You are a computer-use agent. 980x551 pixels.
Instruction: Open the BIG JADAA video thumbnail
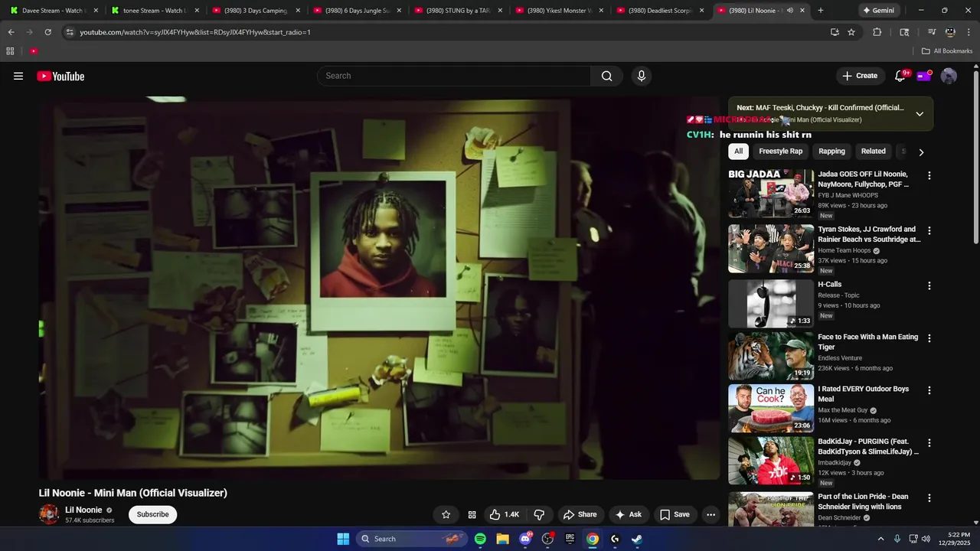(x=771, y=193)
